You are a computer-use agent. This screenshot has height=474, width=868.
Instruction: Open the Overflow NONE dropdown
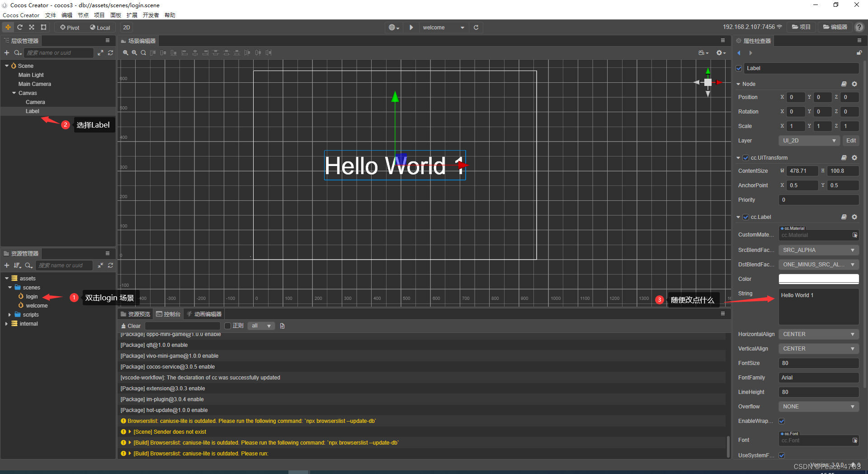click(x=819, y=407)
